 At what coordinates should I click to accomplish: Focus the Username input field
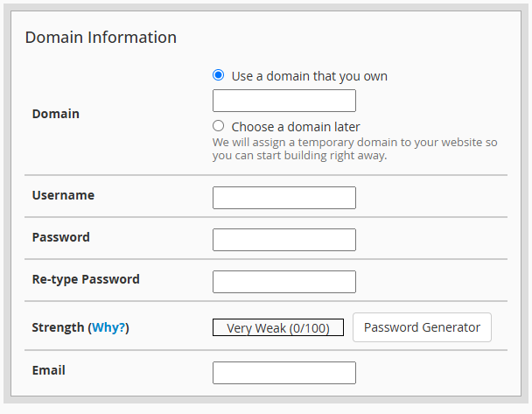pos(283,198)
